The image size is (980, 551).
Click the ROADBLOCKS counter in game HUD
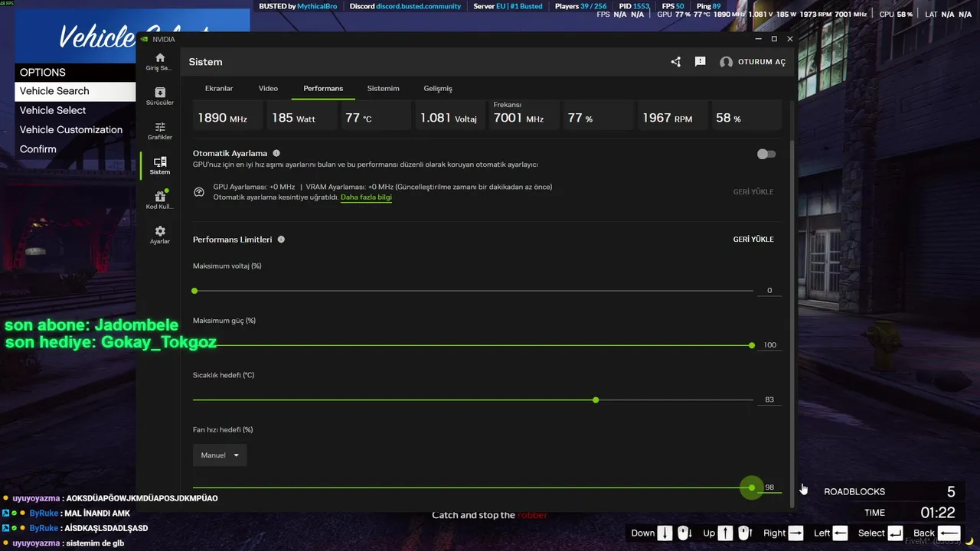[889, 492]
